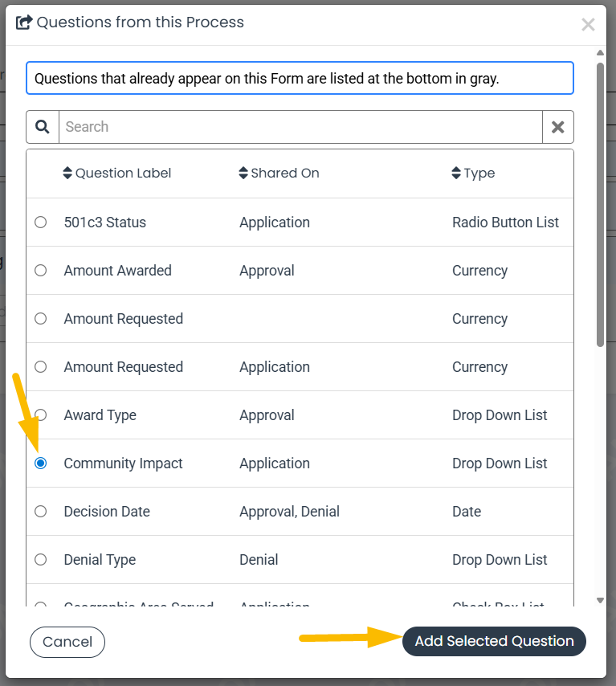Viewport: 616px width, 686px height.
Task: Click the scrollbar down arrow
Action: click(x=600, y=600)
